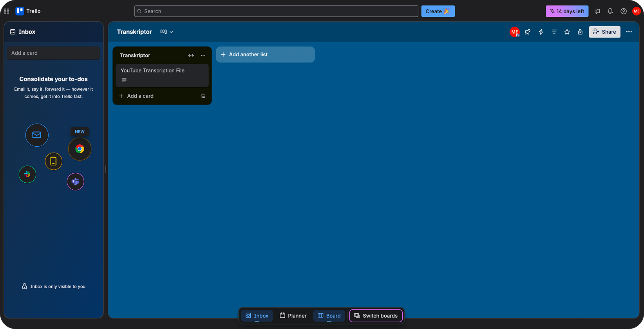Click the Inbox panel header icon
This screenshot has height=329, width=644.
tap(13, 32)
